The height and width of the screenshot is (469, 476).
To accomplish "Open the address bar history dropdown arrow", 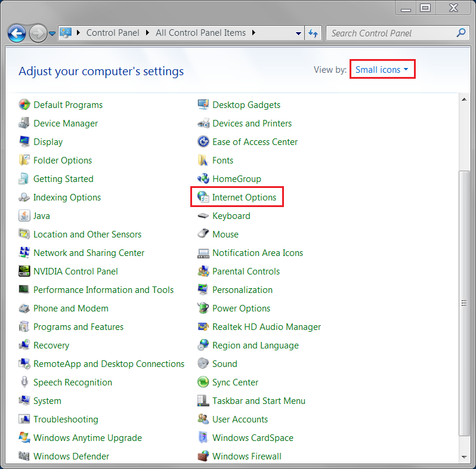I will tap(298, 33).
